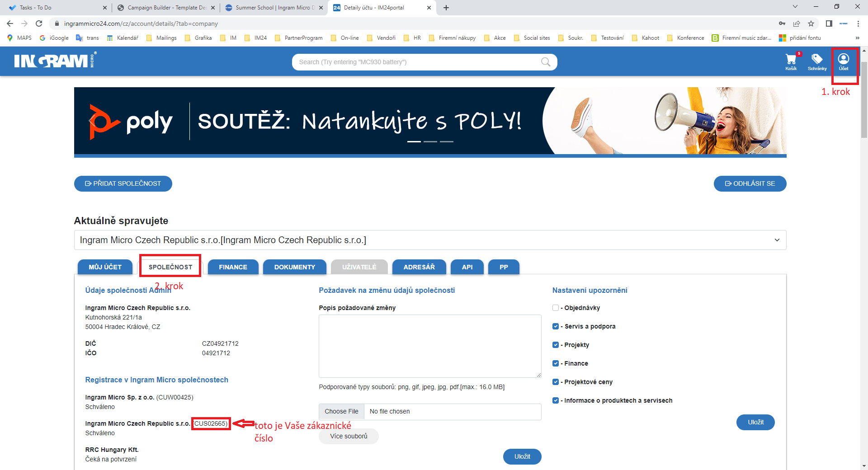This screenshot has width=868, height=470.
Task: Open the PartnerProgram bookmark folder
Action: 298,38
